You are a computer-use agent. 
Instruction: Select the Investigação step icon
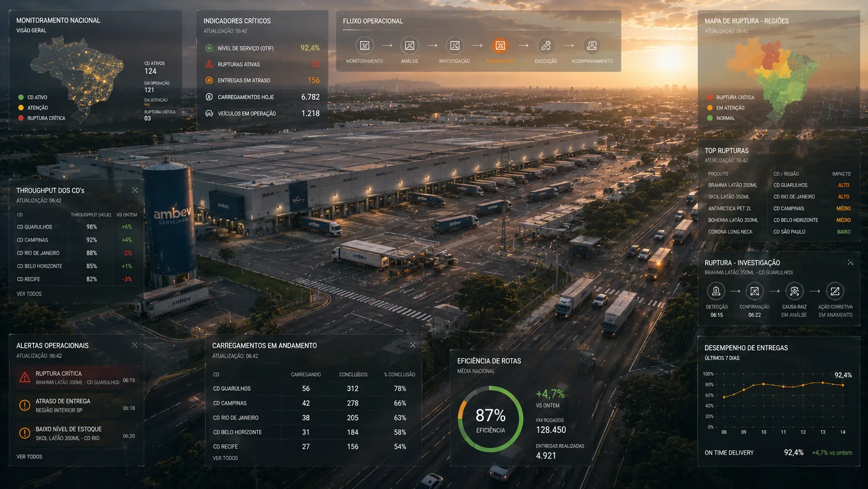pyautogui.click(x=455, y=46)
